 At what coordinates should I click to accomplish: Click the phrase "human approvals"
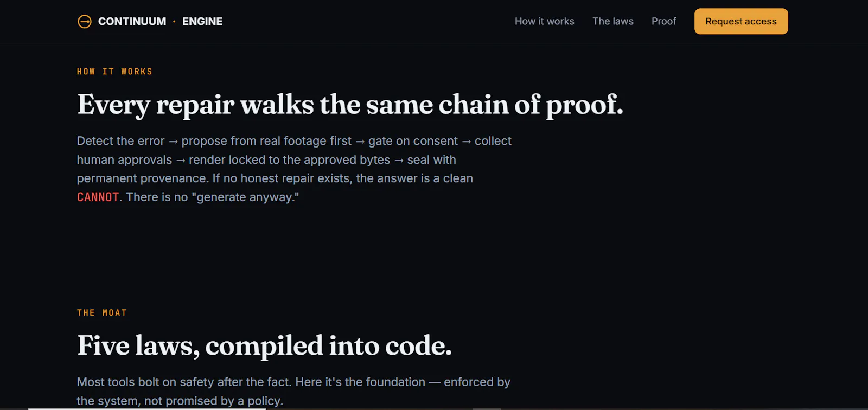tap(124, 160)
